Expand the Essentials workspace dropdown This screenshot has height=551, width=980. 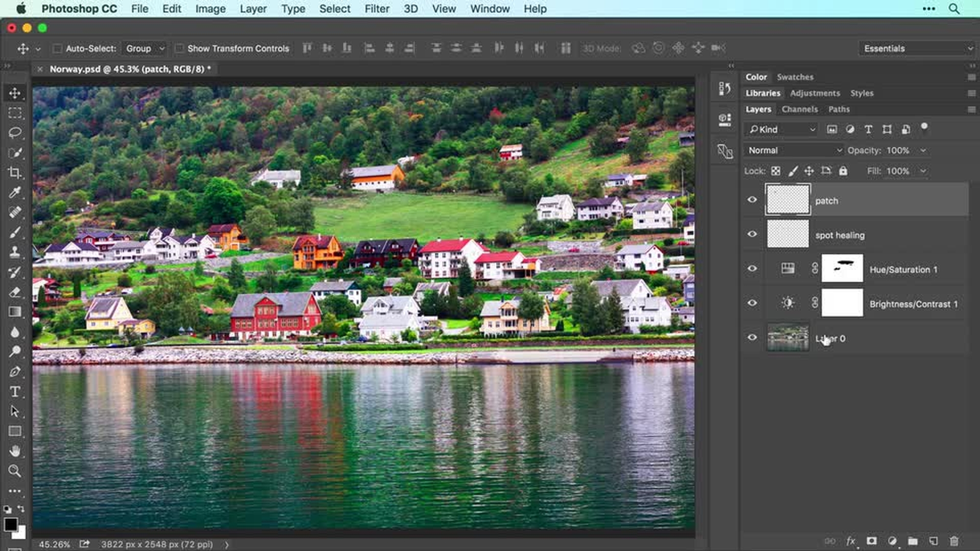[x=916, y=48]
